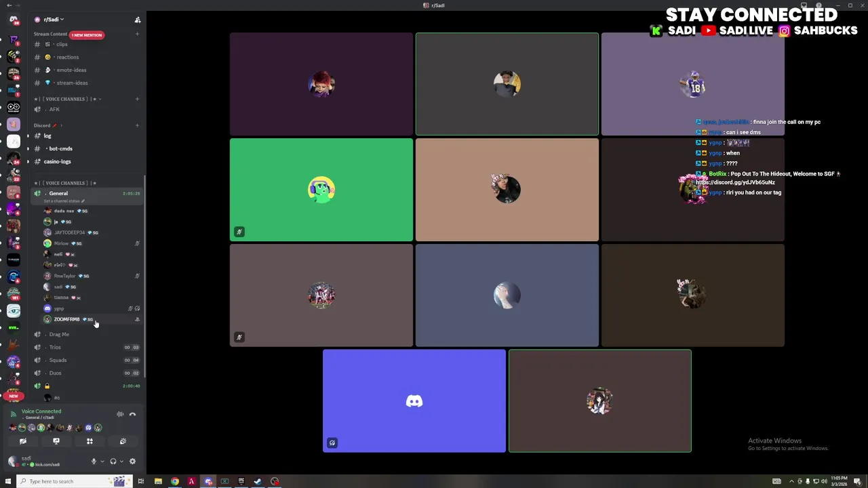Select user RnwTaylor in voice list

pos(92,276)
